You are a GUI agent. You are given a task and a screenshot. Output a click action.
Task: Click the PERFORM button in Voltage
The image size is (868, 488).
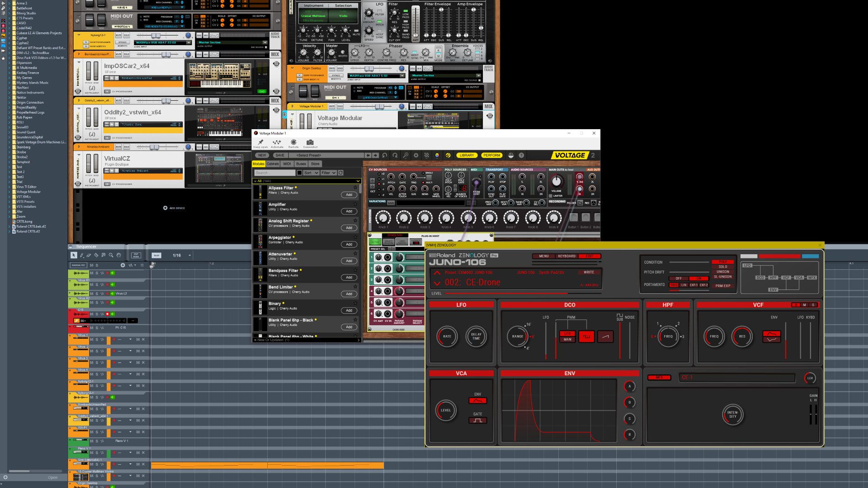492,155
